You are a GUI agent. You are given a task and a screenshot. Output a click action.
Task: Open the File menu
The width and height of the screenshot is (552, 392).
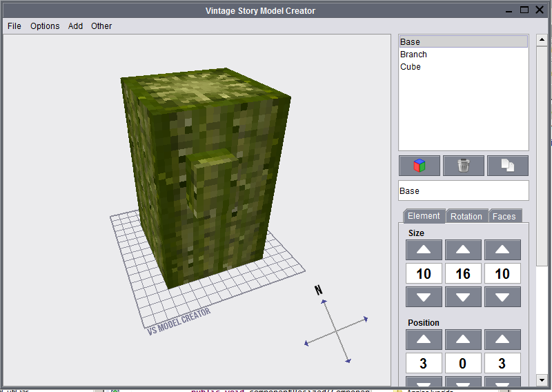point(14,26)
